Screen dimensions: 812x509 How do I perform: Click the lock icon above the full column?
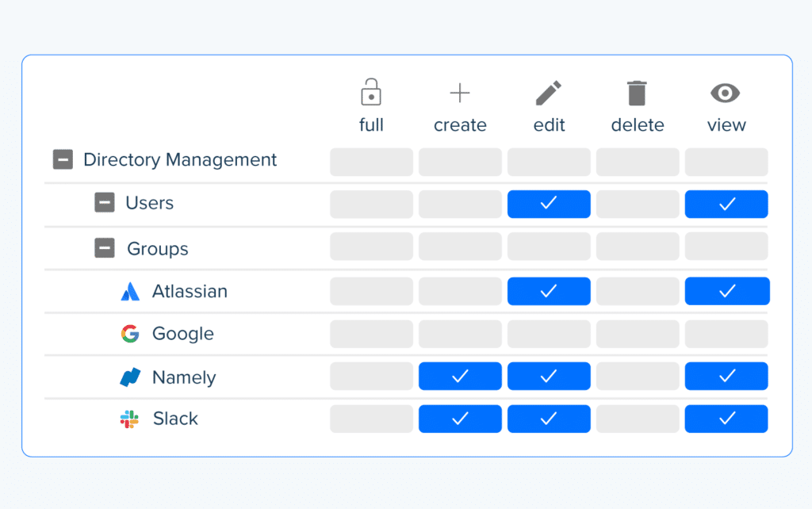click(x=371, y=92)
